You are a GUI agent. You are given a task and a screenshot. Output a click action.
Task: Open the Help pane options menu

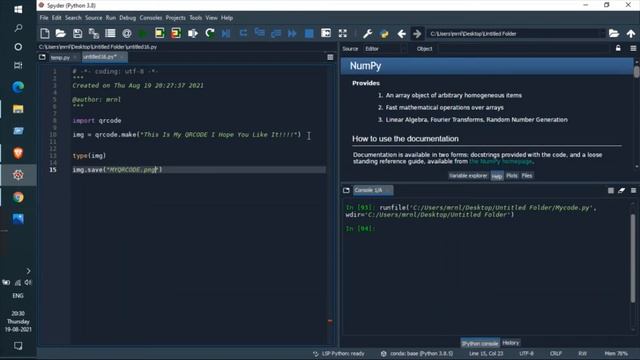633,49
